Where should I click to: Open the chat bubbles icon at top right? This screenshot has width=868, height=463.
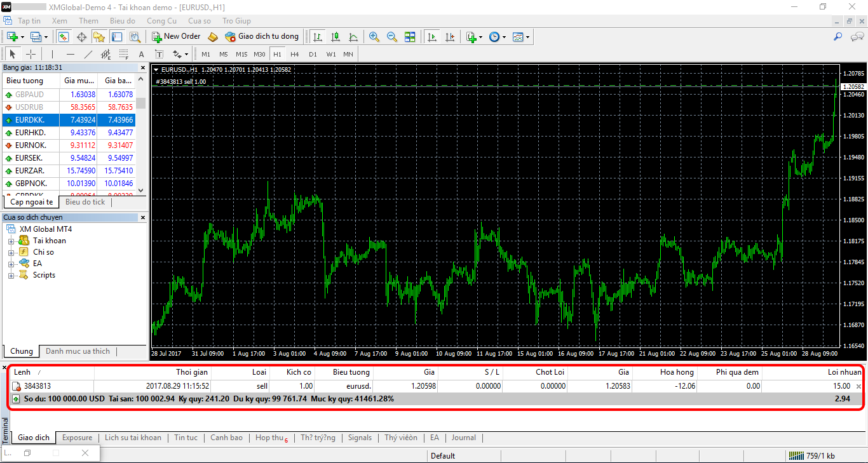[x=856, y=37]
